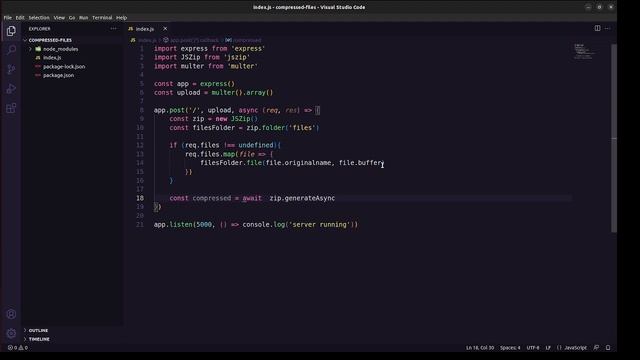Viewport: 640px width, 360px height.
Task: Place cursor on 'zip.generateAsync' text
Action: coord(302,198)
